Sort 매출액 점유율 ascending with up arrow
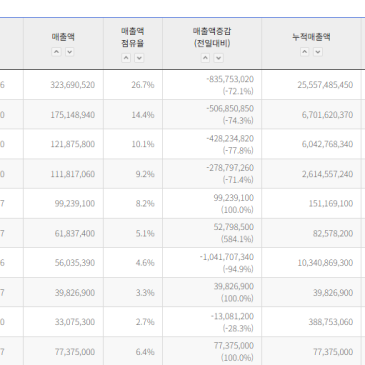 pos(126,58)
